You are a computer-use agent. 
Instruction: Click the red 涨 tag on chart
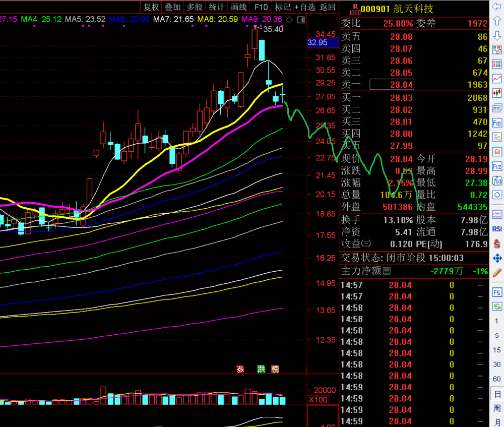240,369
